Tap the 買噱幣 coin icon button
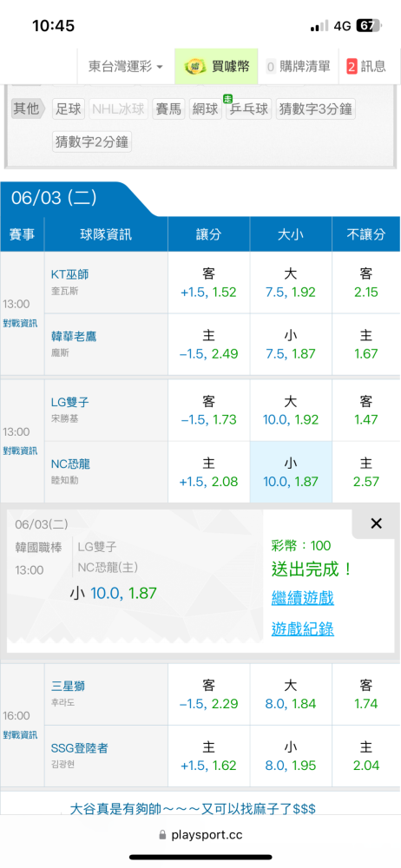401x868 pixels. pos(217,67)
